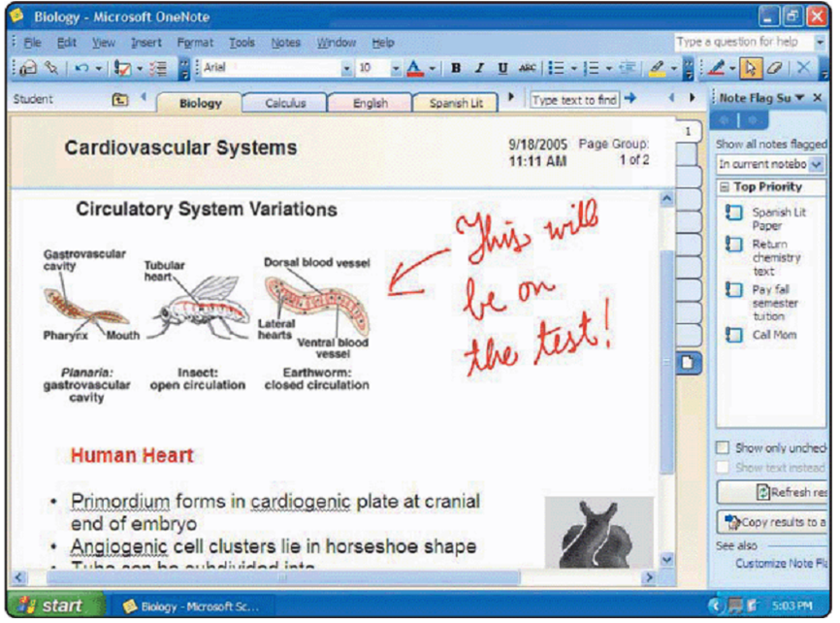Collapse the Top Priority group
Screen dimensions: 840x623
[x=725, y=187]
